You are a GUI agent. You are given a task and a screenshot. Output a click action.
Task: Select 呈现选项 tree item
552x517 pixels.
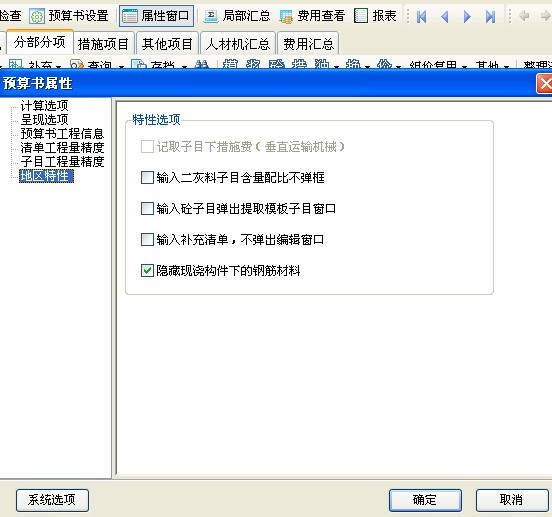44,119
